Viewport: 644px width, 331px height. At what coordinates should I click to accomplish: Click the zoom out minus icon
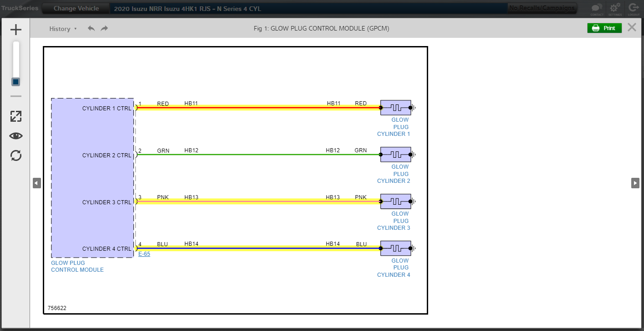(x=16, y=96)
